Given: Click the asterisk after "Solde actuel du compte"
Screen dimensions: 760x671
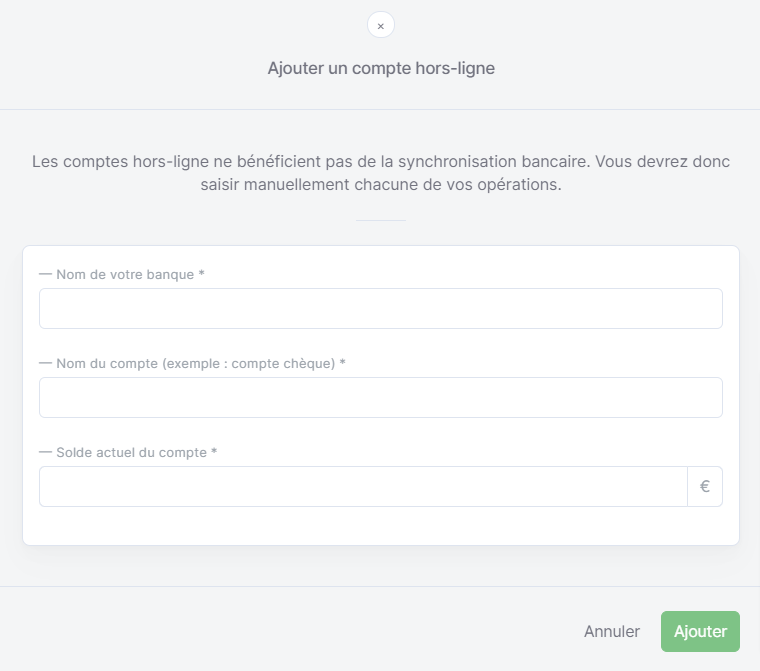Looking at the screenshot, I should [x=214, y=451].
